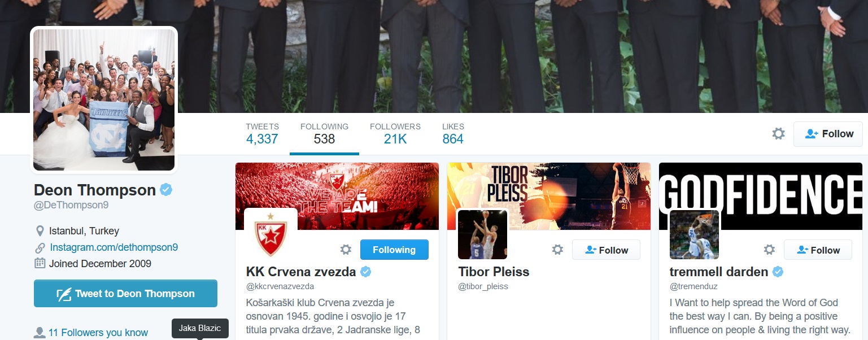
Task: Open Tibor Pleiss profile avatar
Action: click(482, 235)
